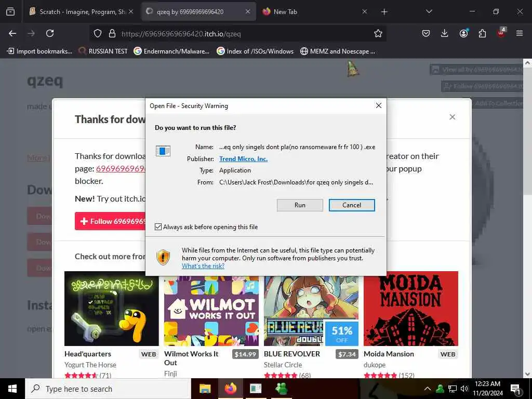Switch to the qzeq tab
Viewport: 532px width, 399px height.
click(198, 11)
